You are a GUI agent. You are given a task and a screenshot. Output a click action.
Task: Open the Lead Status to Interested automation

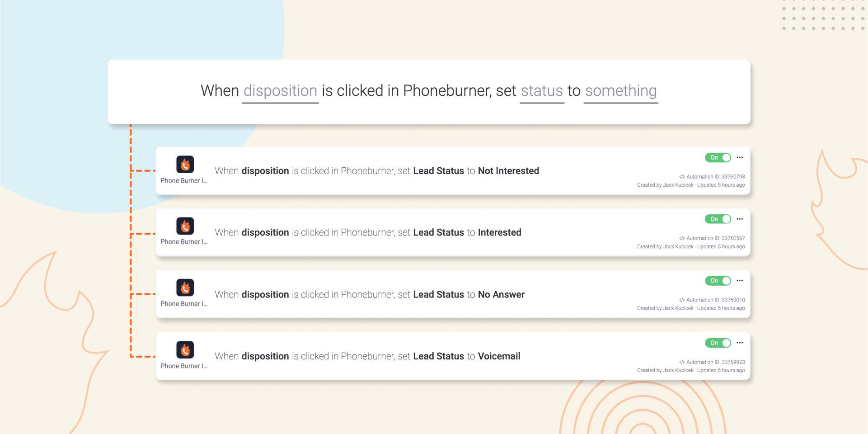[368, 232]
